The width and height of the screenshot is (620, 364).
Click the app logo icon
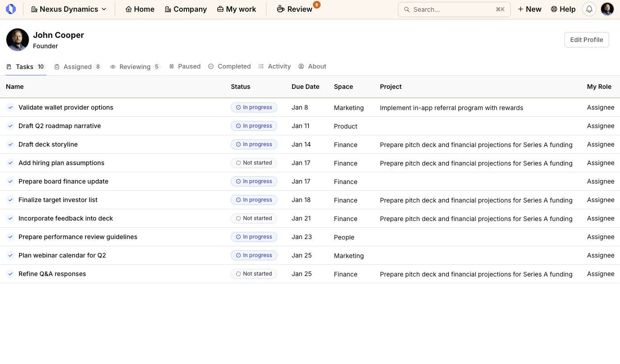click(x=11, y=9)
